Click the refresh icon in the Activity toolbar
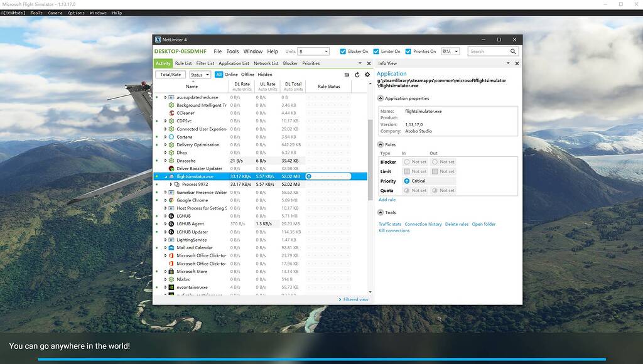643x364 pixels. pos(357,74)
